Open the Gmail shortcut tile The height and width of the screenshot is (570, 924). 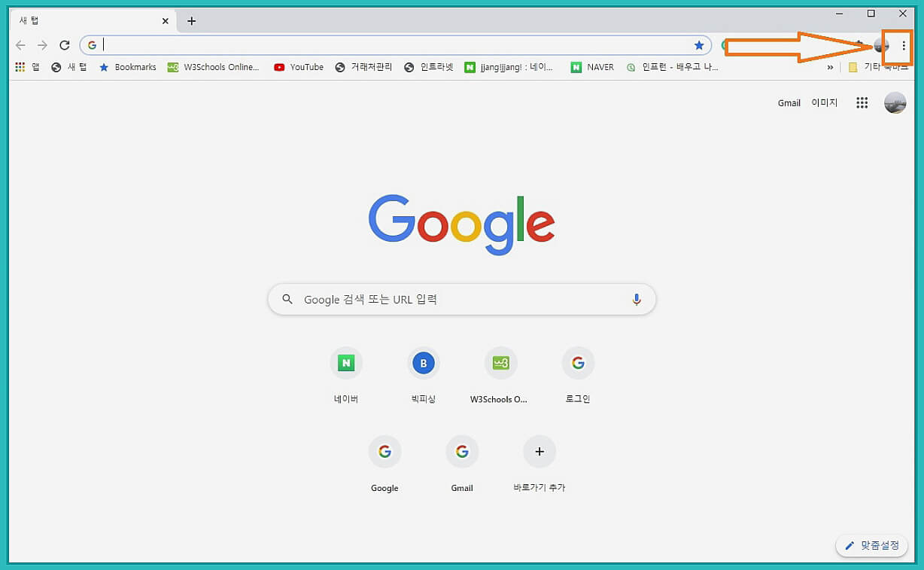coord(462,464)
